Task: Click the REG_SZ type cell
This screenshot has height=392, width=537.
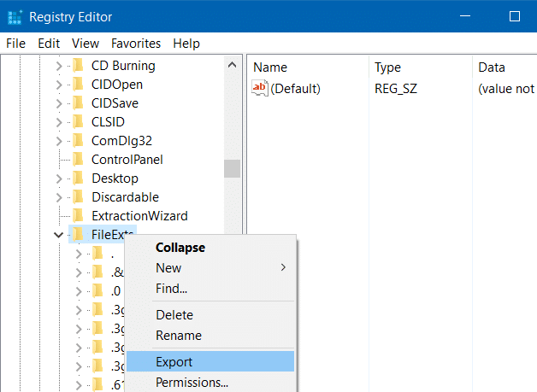Action: point(396,89)
